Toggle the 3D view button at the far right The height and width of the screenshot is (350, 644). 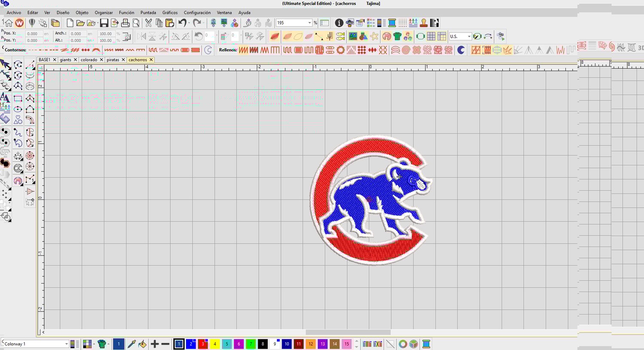pyautogui.click(x=641, y=47)
